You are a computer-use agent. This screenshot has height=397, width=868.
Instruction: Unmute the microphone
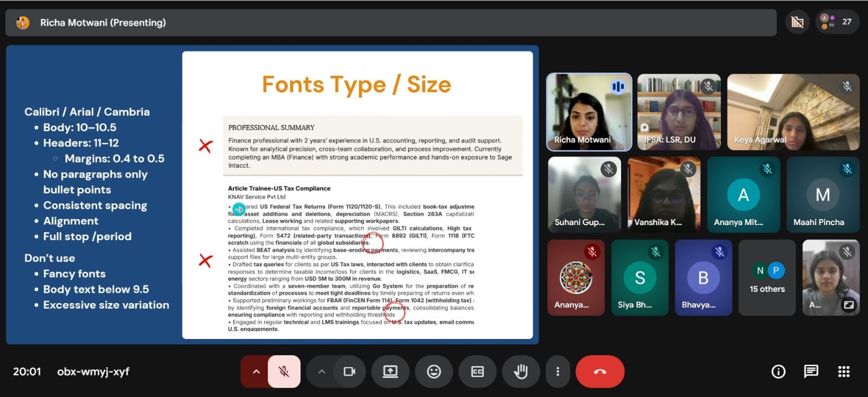[x=284, y=372]
